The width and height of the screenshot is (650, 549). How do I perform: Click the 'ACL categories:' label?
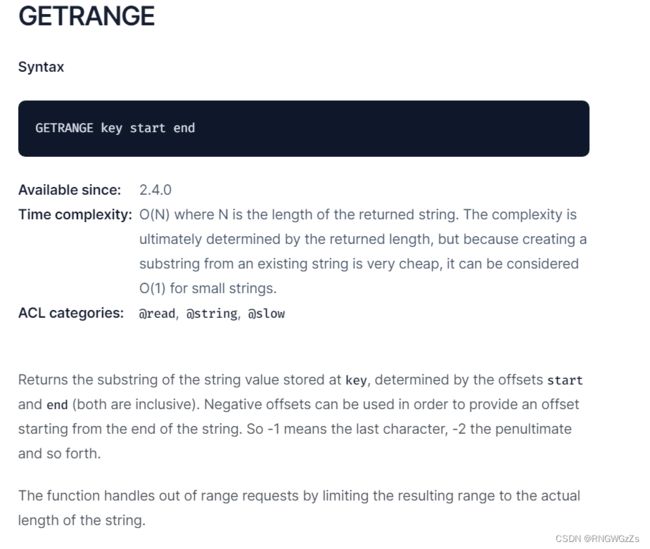[x=71, y=313]
